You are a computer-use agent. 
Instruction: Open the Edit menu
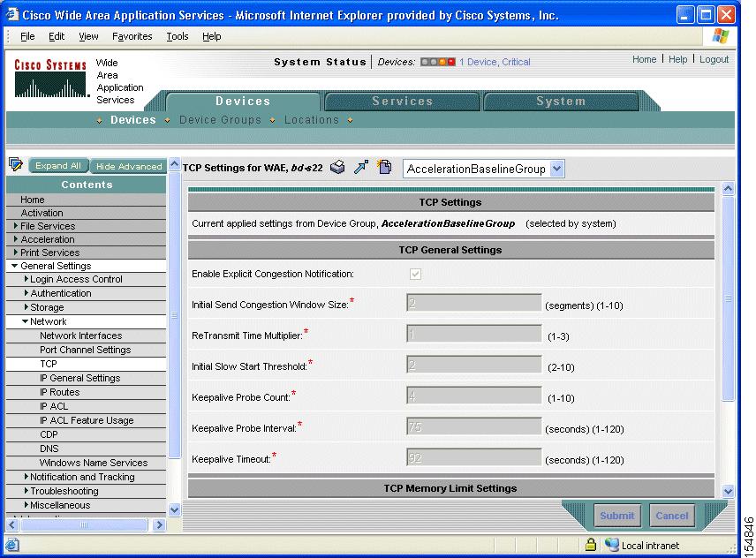click(57, 36)
